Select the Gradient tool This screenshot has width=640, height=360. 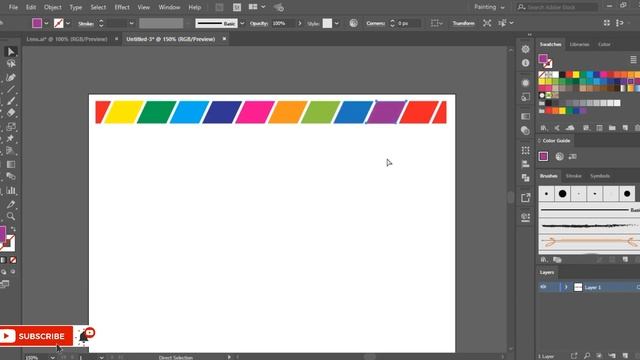click(11, 164)
